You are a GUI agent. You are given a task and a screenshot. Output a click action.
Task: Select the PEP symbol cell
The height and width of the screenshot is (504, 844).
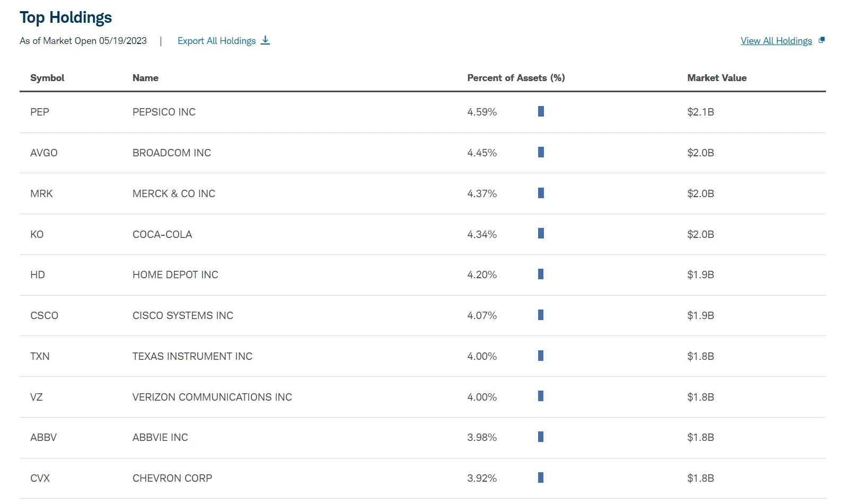(40, 112)
